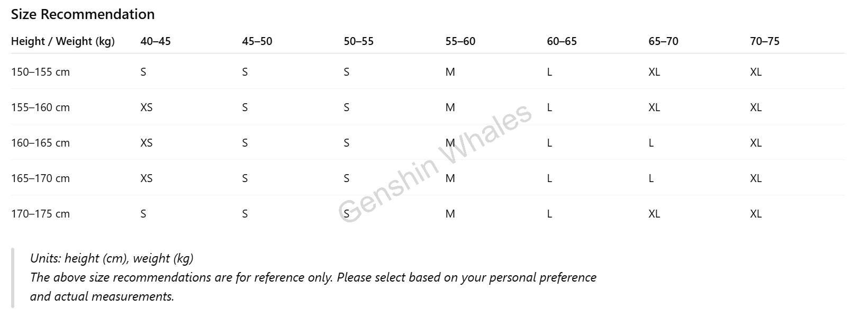Screen dimensions: 868x325
Task: Click the 160–165 cm row label
Action: [41, 143]
